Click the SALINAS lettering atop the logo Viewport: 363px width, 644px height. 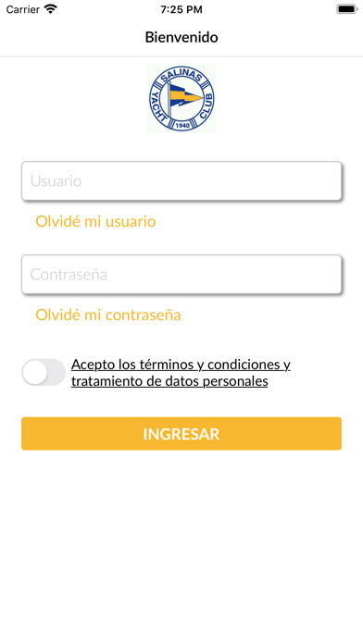point(181,76)
